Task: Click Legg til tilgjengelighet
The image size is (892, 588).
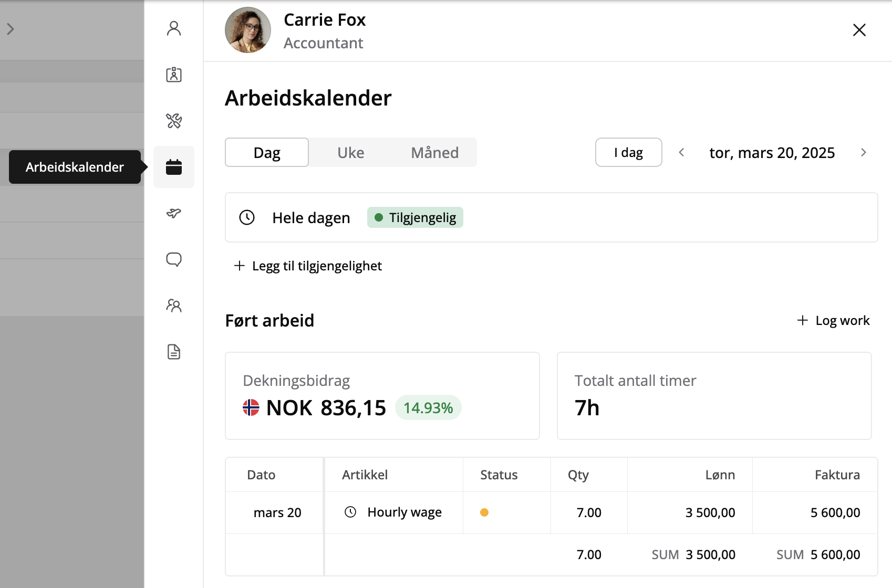Action: pos(308,266)
